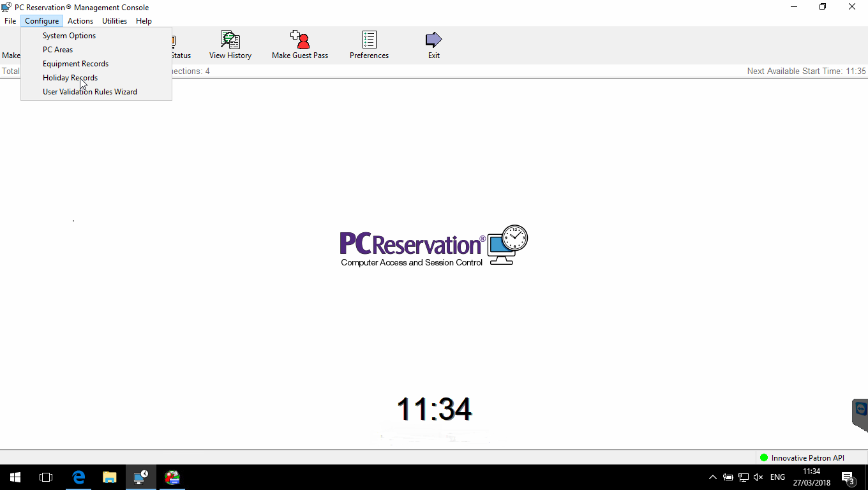Screen dimensions: 868x490
Task: Click the Exit arrow icon
Action: (434, 40)
